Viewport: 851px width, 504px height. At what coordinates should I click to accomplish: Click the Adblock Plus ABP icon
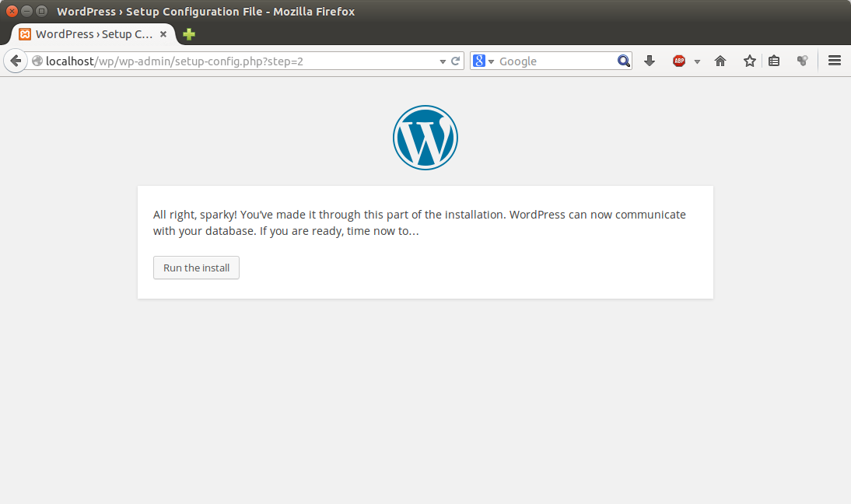coord(679,61)
